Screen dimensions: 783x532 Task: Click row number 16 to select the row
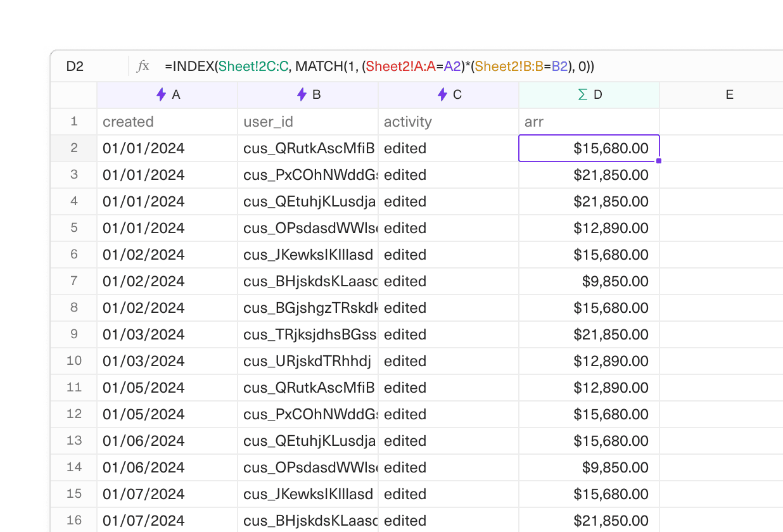[74, 521]
